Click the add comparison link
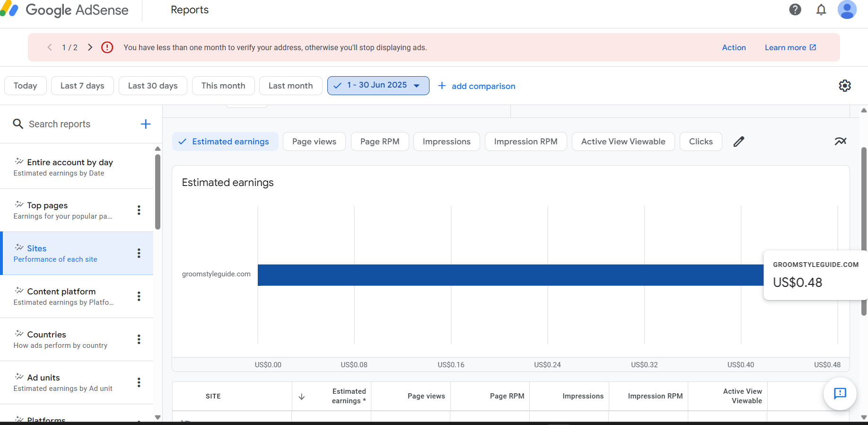Viewport: 868px width, 425px height. [483, 86]
